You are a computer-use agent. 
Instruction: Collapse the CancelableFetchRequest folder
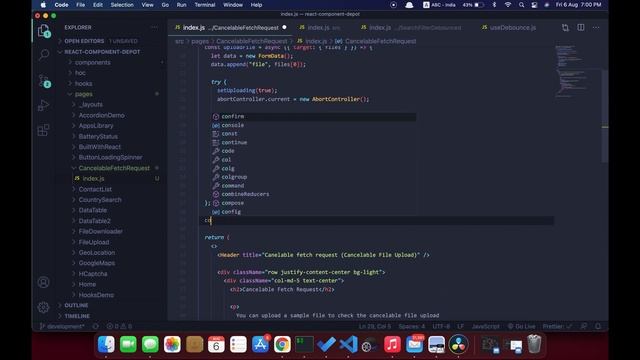tap(114, 168)
